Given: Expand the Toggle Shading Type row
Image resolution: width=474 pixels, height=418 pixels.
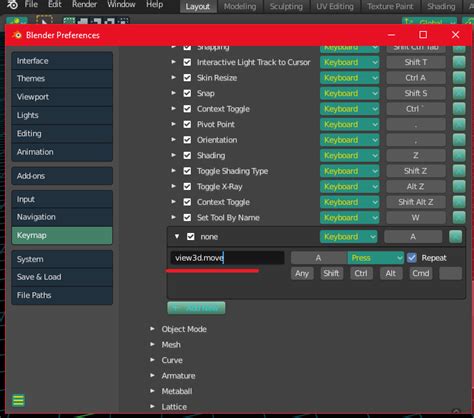Looking at the screenshot, I should pyautogui.click(x=173, y=171).
